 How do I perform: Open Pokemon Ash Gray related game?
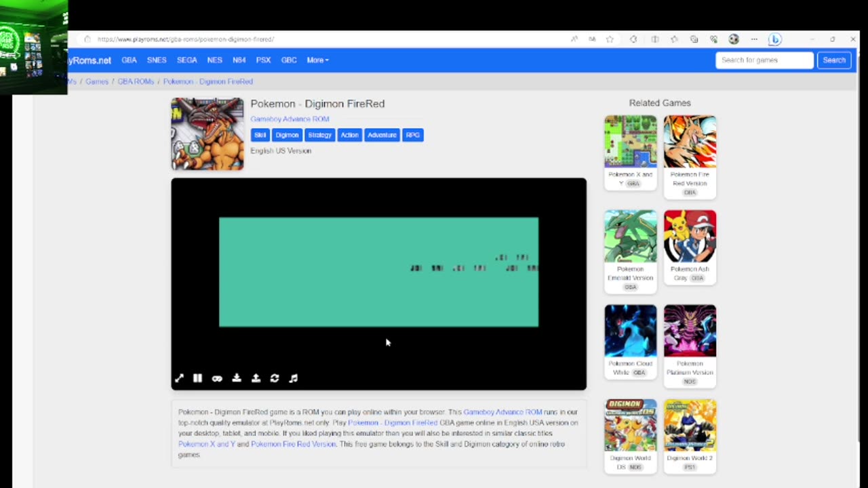(x=690, y=247)
